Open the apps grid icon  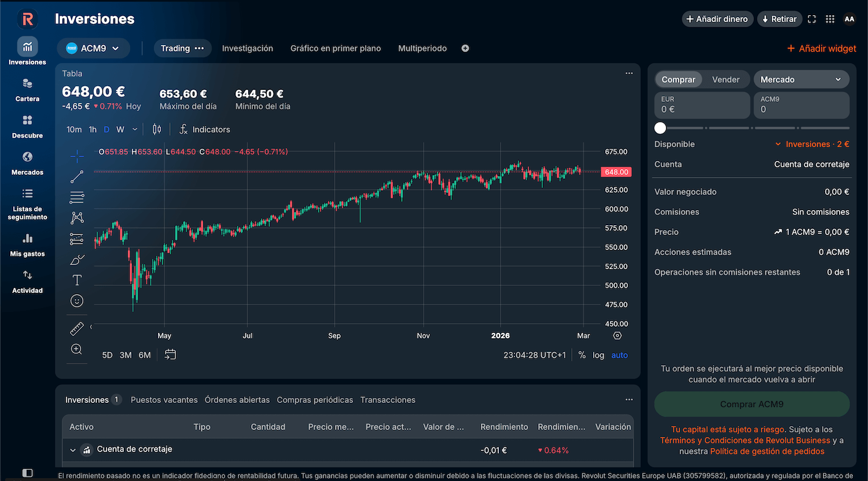pyautogui.click(x=830, y=19)
